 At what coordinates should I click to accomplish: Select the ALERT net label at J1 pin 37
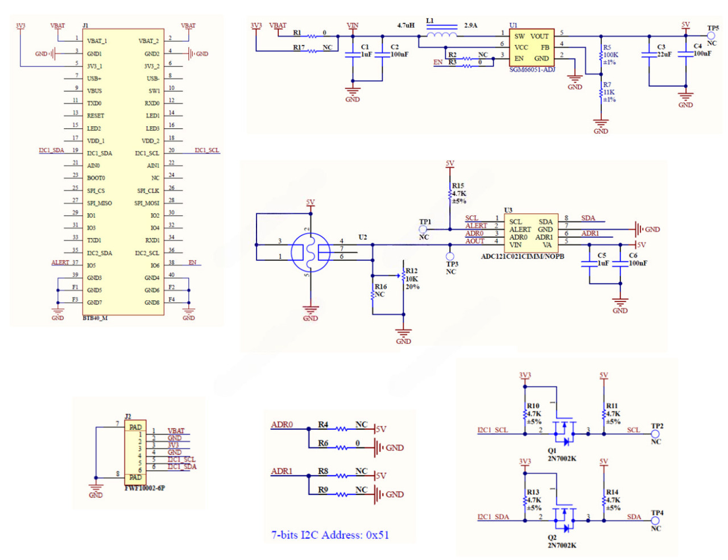[60, 263]
